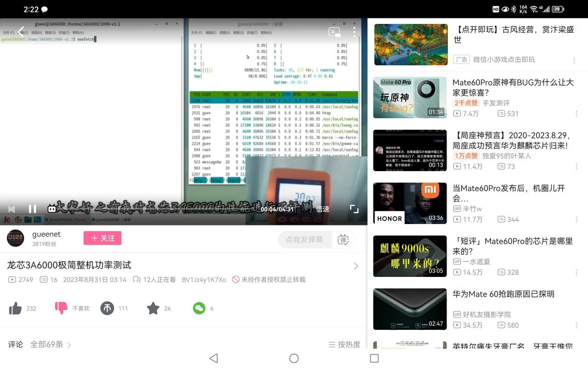The height and width of the screenshot is (368, 588).
Task: Open 麒麟9000s thumbnail
Action: coord(410,256)
